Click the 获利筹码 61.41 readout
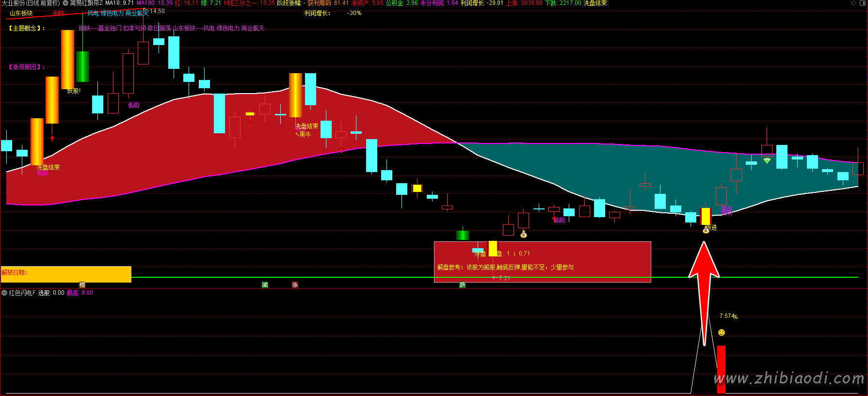Viewport: 868px width, 396px height. [x=328, y=3]
